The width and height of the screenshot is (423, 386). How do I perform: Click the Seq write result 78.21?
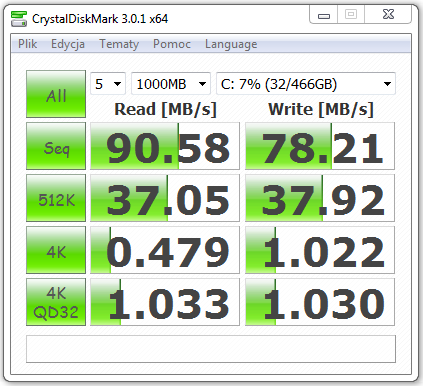(320, 146)
